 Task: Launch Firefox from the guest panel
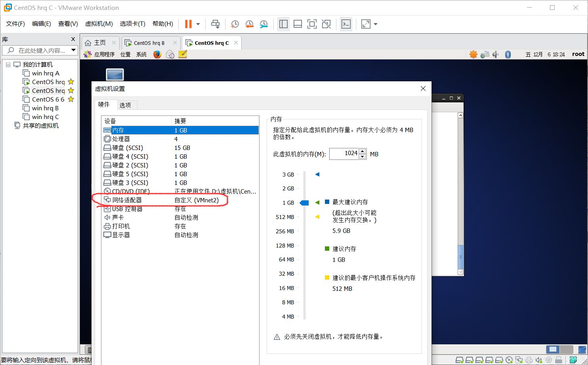pos(157,54)
